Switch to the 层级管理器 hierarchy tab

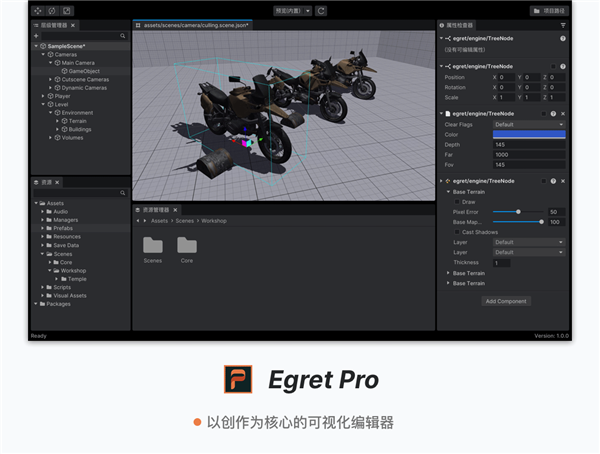pyautogui.click(x=54, y=25)
